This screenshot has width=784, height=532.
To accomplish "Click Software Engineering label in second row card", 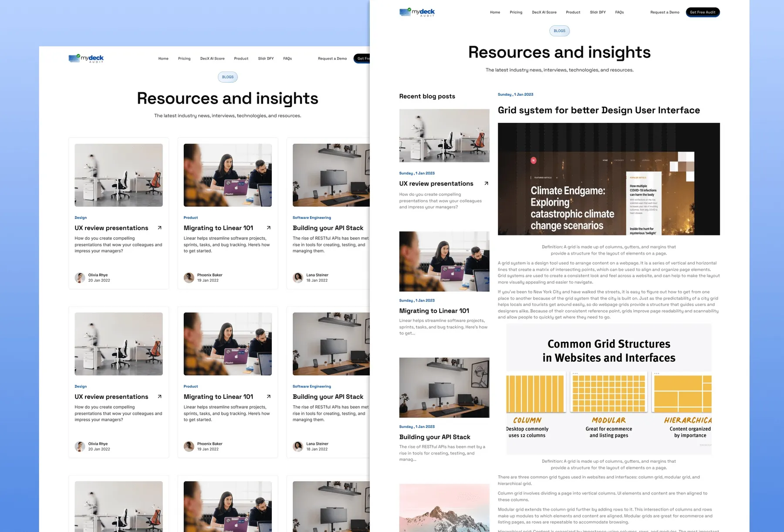I will coord(312,387).
